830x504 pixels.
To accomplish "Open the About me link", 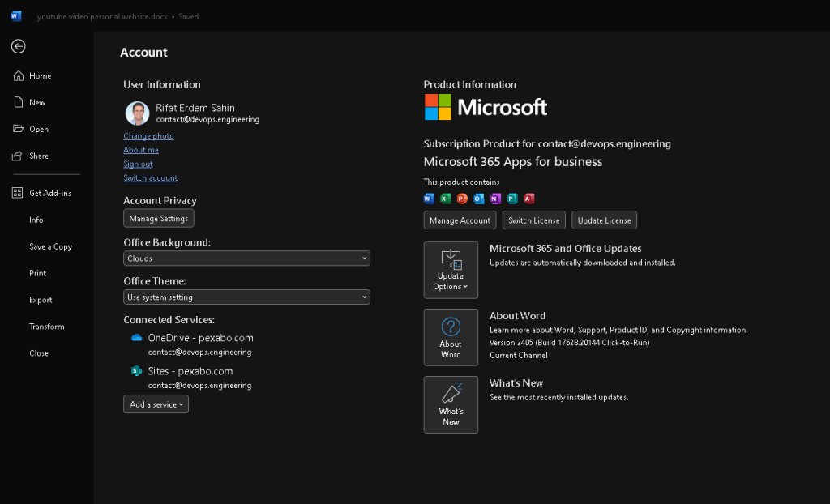I will (x=141, y=150).
